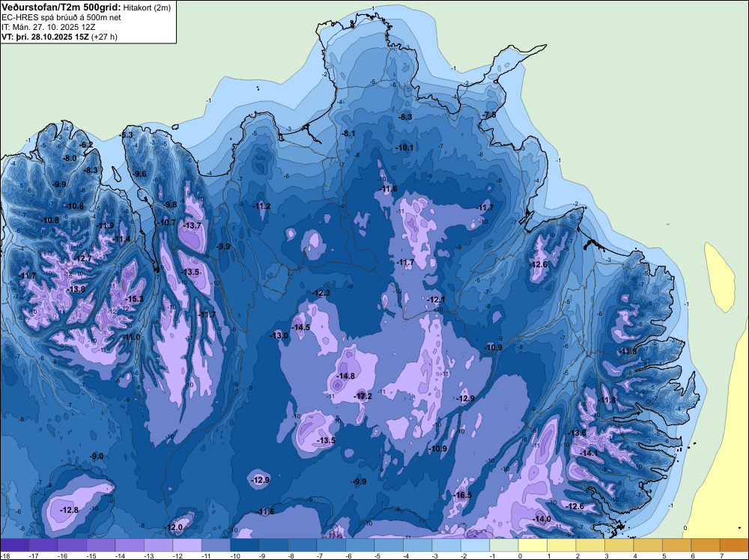The image size is (749, 560).
Task: Click the 'Hitakort (2m)' subtitle text
Action: (147, 7)
